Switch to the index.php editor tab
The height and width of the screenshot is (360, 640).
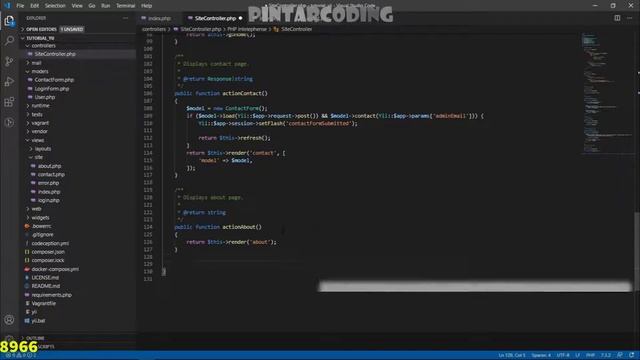tap(159, 18)
